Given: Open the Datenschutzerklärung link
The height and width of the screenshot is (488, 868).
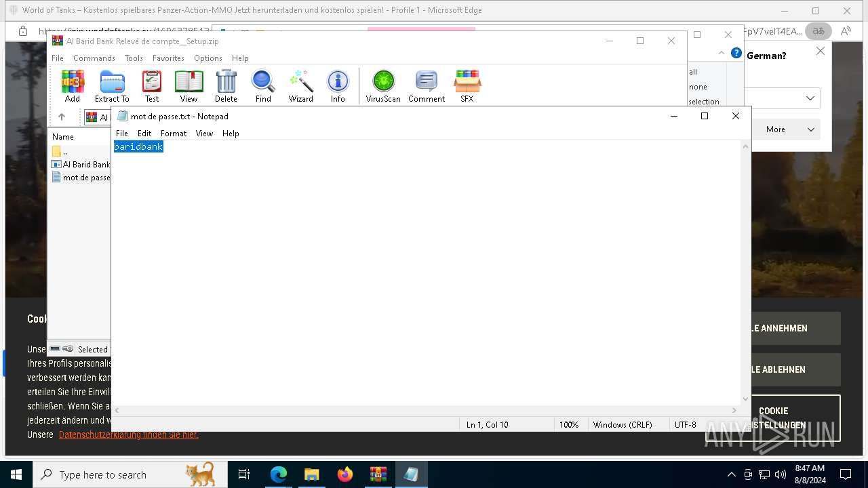Looking at the screenshot, I should [129, 434].
